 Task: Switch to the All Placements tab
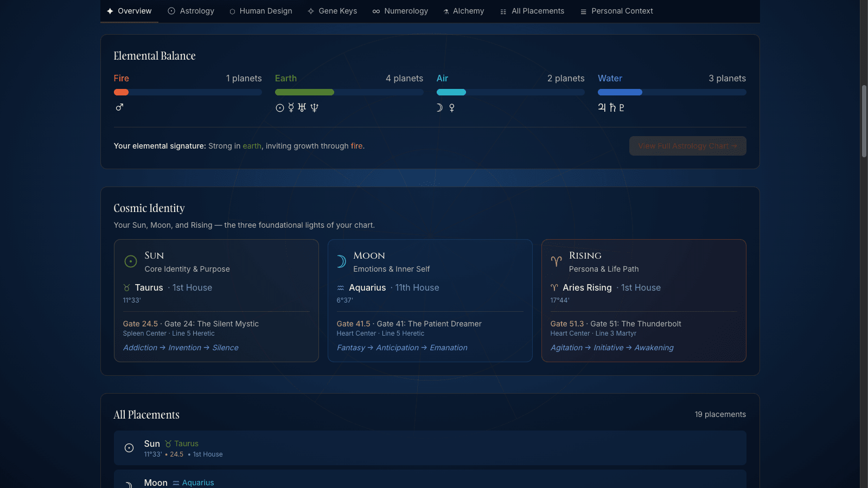[532, 11]
